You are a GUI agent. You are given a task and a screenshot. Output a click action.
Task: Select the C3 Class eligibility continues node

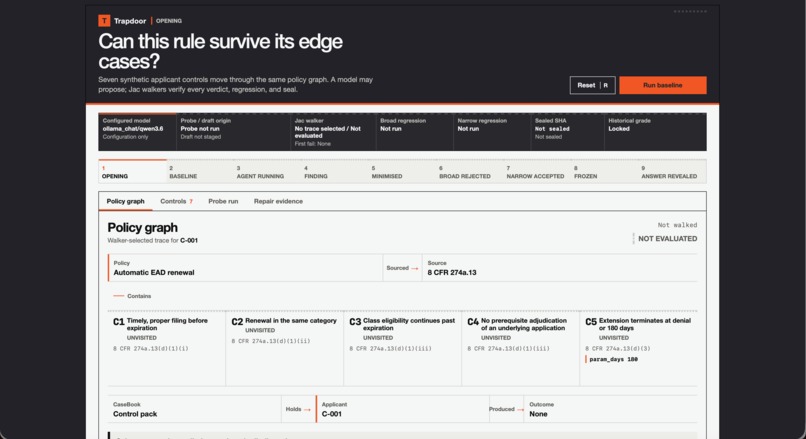pos(402,349)
